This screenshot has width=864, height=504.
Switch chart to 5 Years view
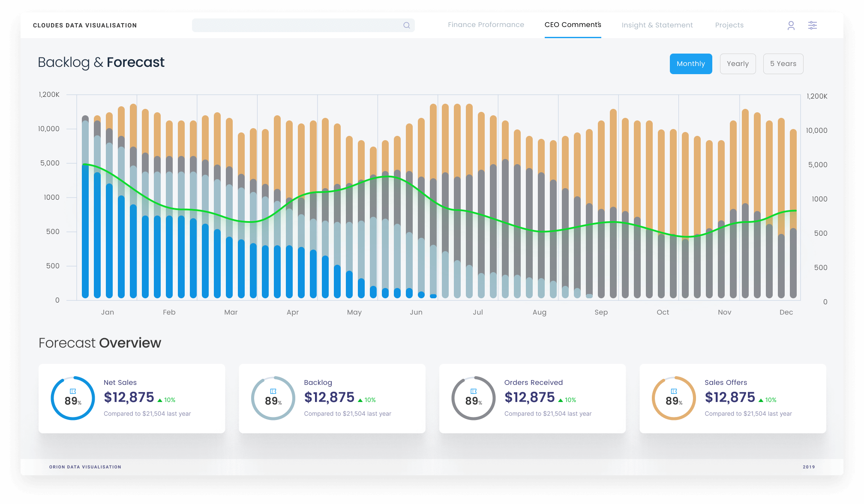point(783,64)
